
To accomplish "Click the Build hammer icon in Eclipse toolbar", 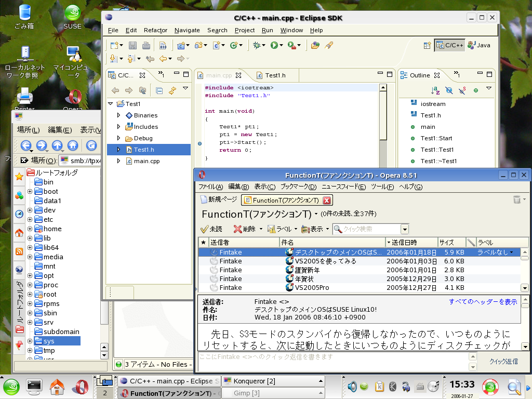I will pos(163,45).
